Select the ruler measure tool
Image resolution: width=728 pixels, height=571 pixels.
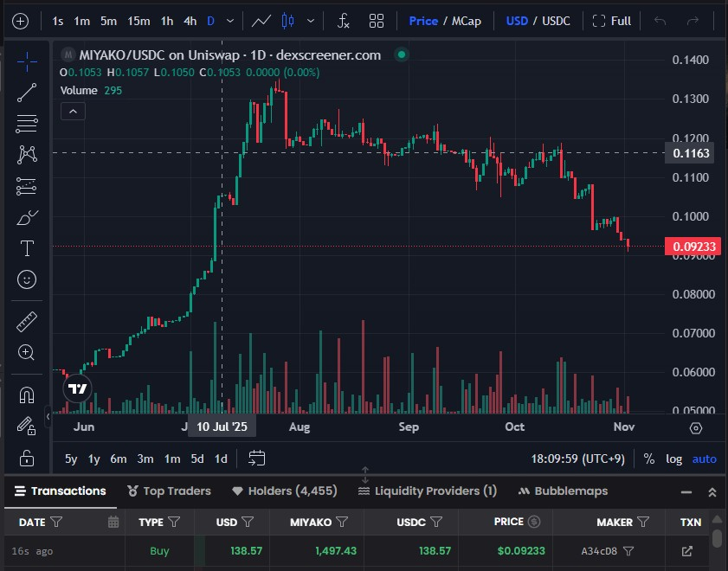click(x=27, y=322)
